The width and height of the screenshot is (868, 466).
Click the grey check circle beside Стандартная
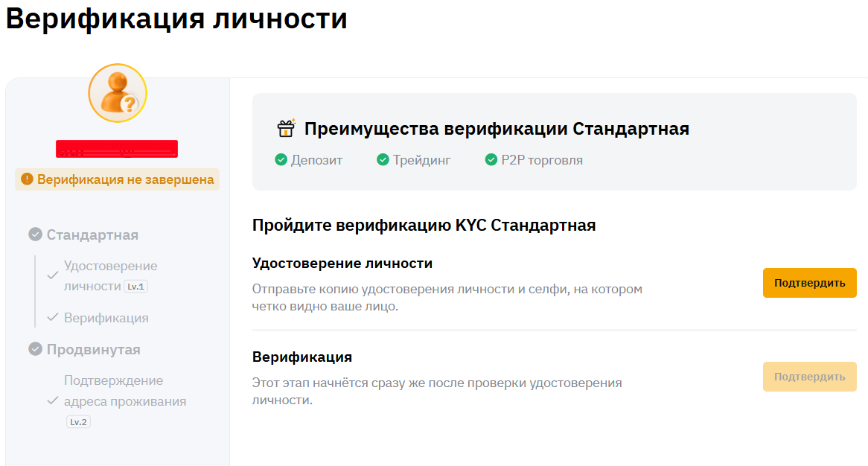[x=36, y=234]
